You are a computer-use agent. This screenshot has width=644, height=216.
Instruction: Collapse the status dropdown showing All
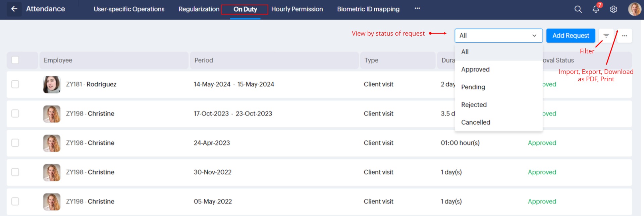[498, 36]
